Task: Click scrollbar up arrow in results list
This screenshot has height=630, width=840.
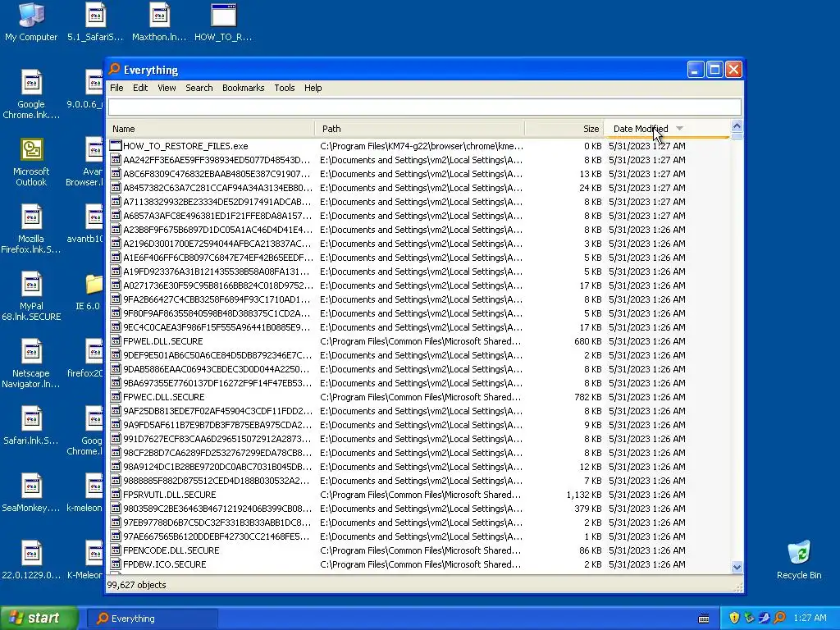Action: coord(737,126)
